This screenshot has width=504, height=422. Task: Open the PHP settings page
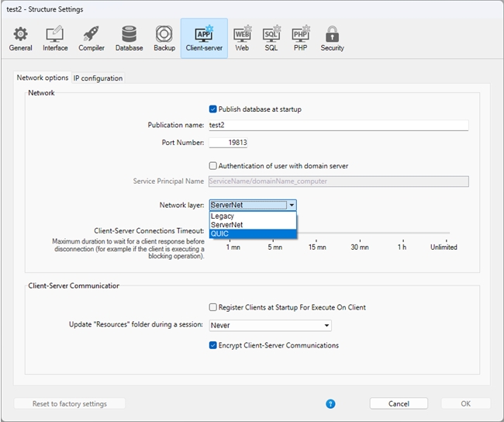pyautogui.click(x=300, y=39)
